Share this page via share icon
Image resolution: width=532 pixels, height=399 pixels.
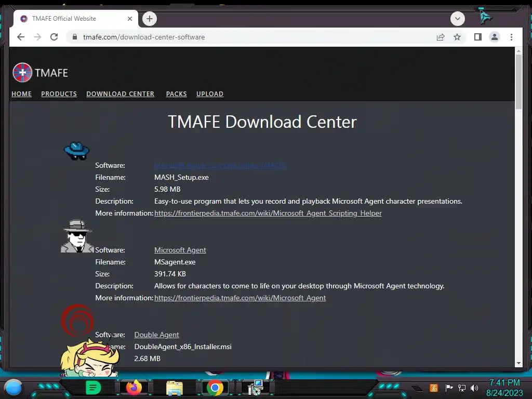click(x=441, y=37)
